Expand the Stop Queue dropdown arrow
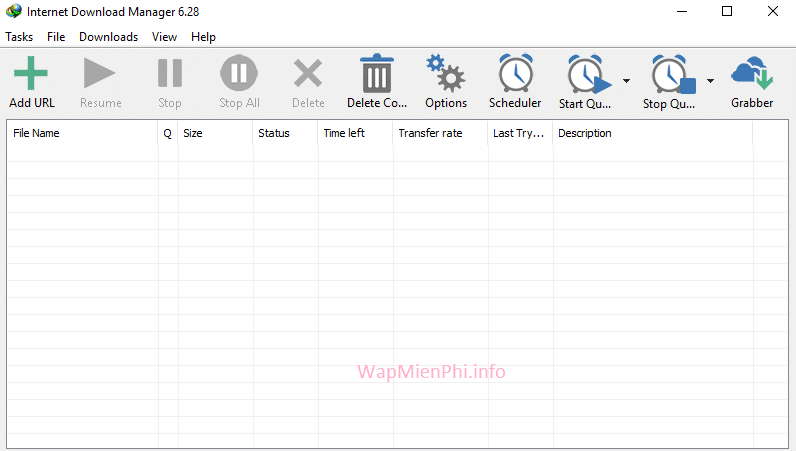The height and width of the screenshot is (451, 796). 710,81
